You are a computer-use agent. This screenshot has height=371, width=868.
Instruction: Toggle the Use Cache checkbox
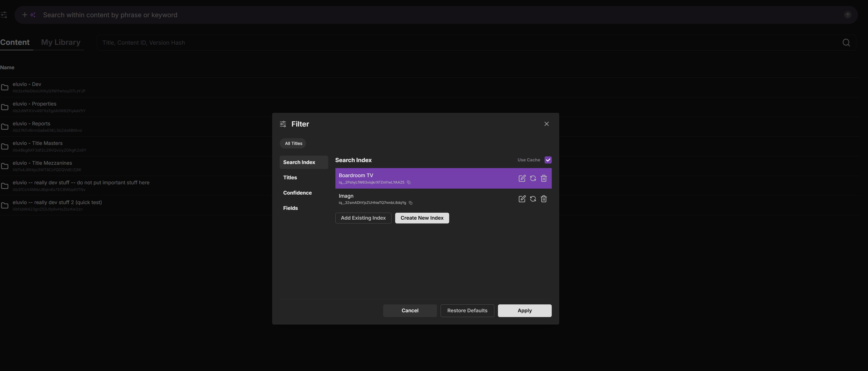tap(548, 160)
